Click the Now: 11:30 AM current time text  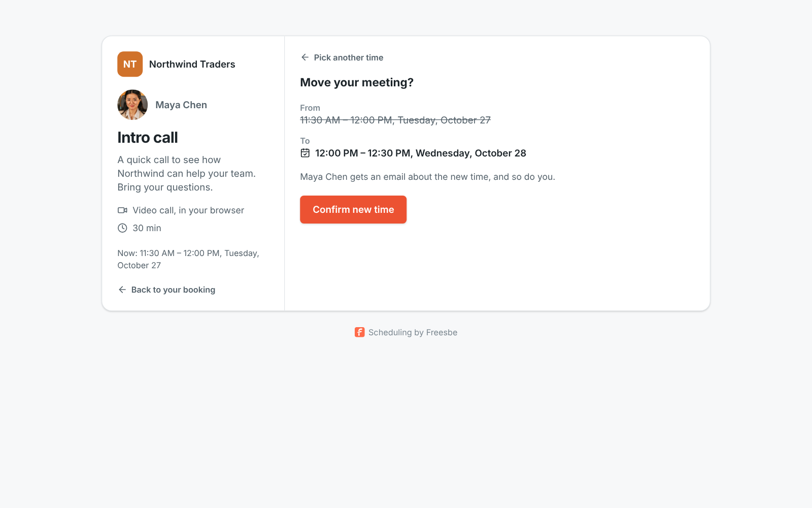click(188, 259)
